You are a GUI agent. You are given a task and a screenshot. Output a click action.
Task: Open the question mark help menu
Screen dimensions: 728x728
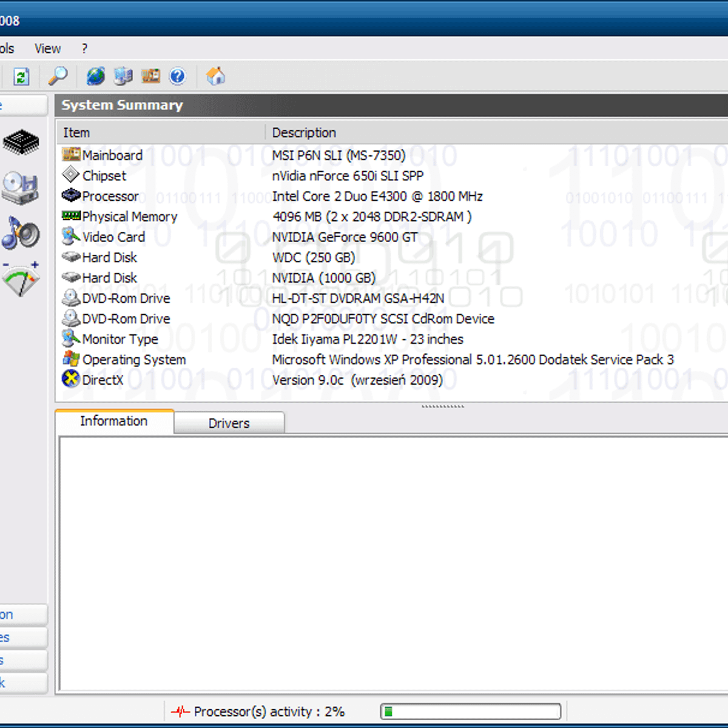pos(84,49)
